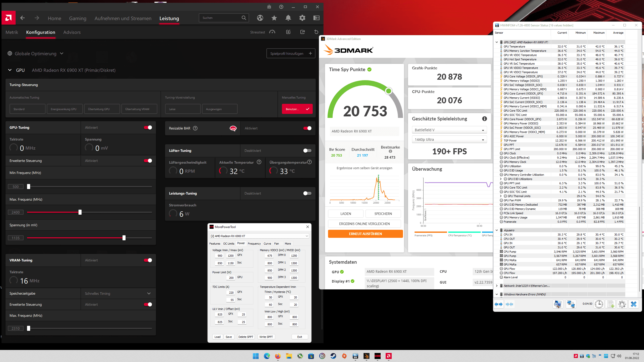644x362 pixels.
Task: Open the Battlefield V game dropdown
Action: tap(449, 130)
